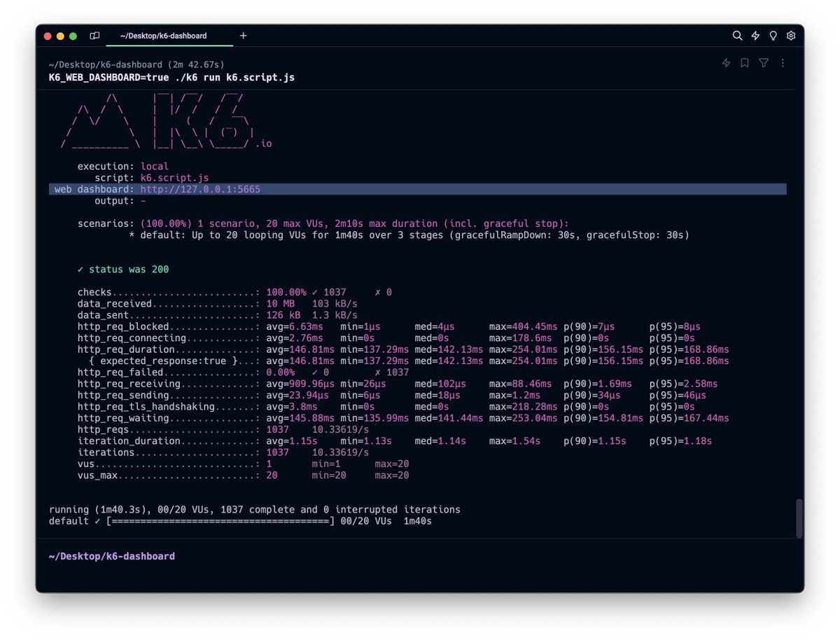
Task: Click the expected_response:true metric row label
Action: 163,361
